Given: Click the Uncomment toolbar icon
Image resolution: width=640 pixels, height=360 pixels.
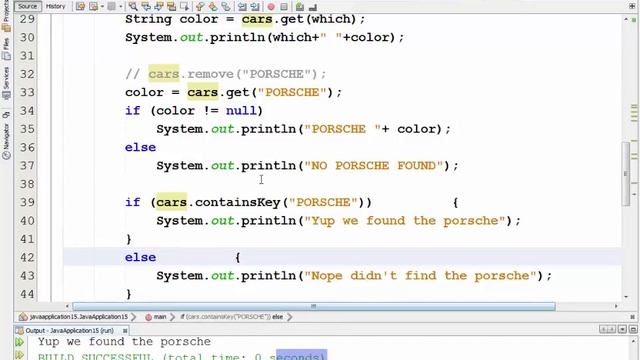Looking at the screenshot, I should click(x=313, y=7).
